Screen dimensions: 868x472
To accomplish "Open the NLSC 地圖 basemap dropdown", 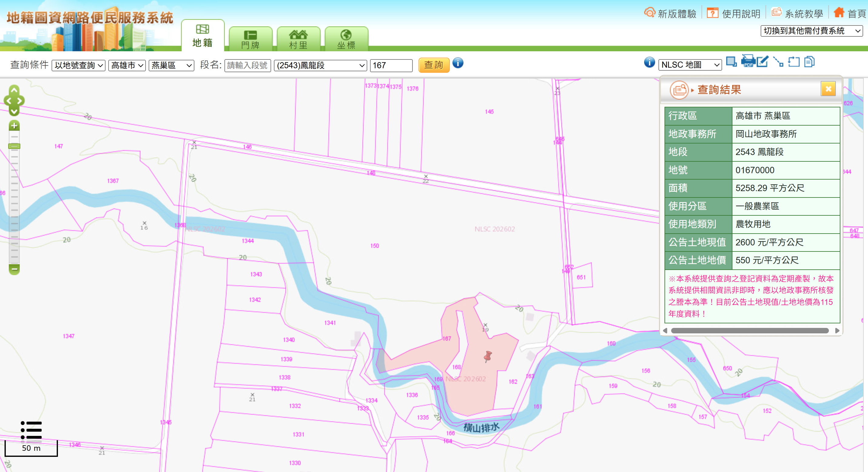I will 690,65.
